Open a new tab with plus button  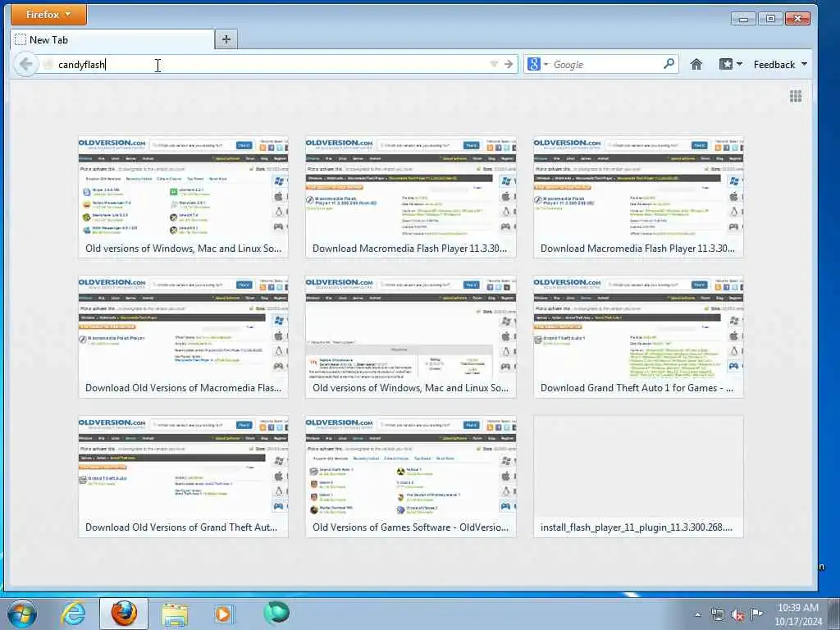tap(226, 39)
